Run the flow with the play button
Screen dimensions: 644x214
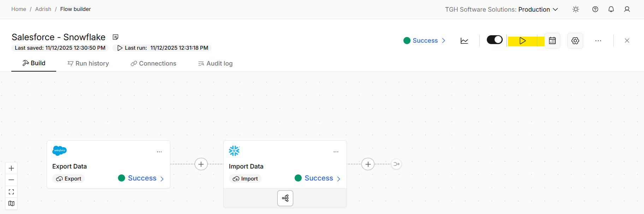(x=522, y=41)
